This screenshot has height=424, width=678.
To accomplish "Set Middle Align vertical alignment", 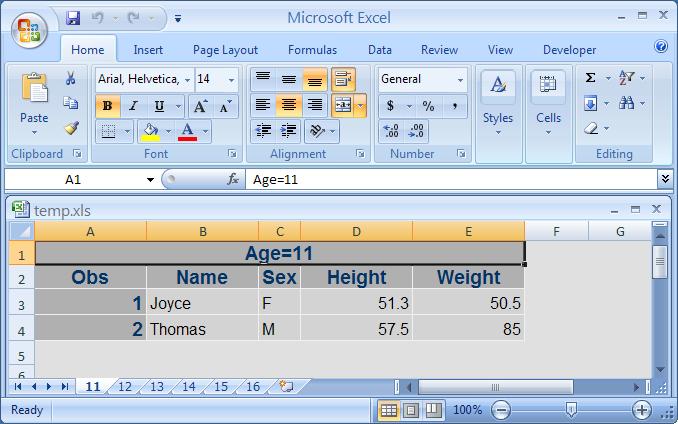I will [x=288, y=79].
